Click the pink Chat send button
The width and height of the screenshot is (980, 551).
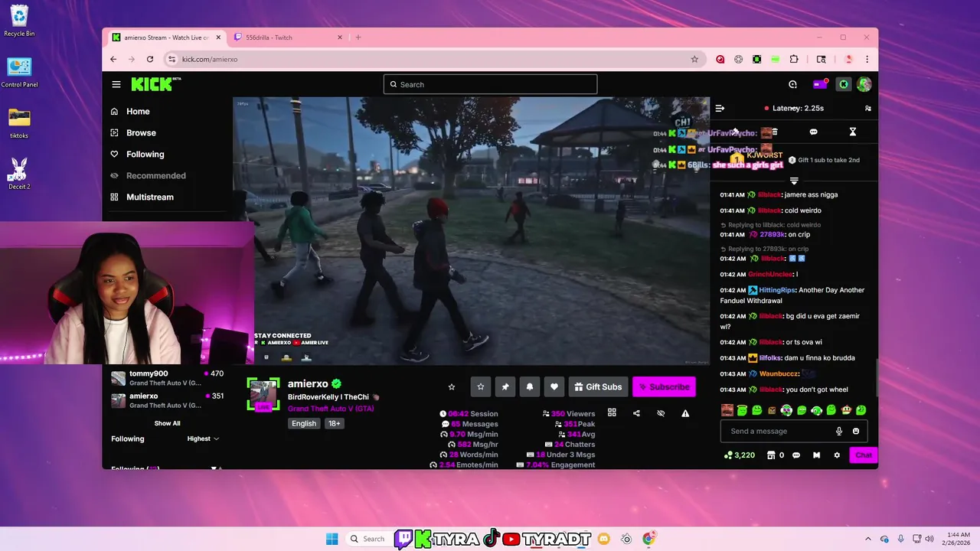tap(864, 455)
